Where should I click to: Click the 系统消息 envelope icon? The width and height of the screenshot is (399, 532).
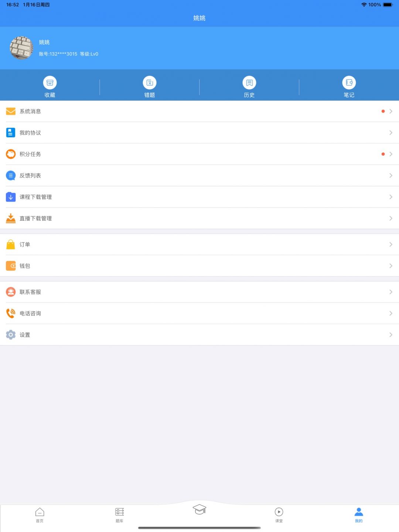[x=11, y=111]
